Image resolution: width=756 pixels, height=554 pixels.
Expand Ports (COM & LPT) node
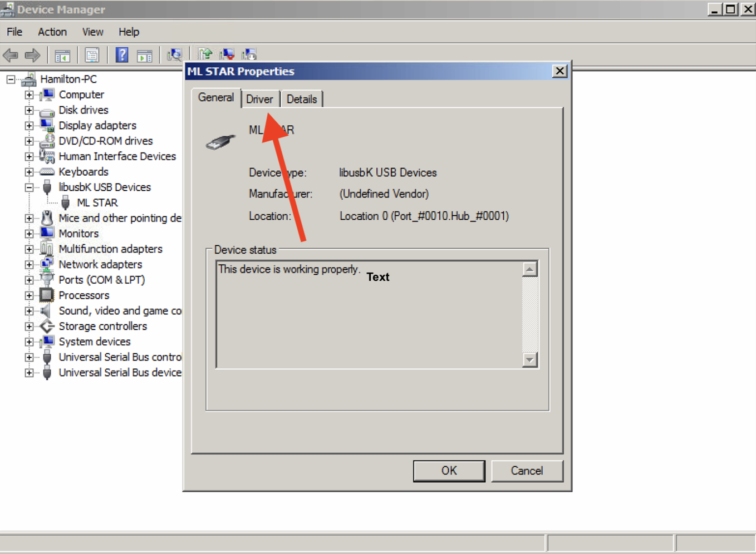pos(29,280)
